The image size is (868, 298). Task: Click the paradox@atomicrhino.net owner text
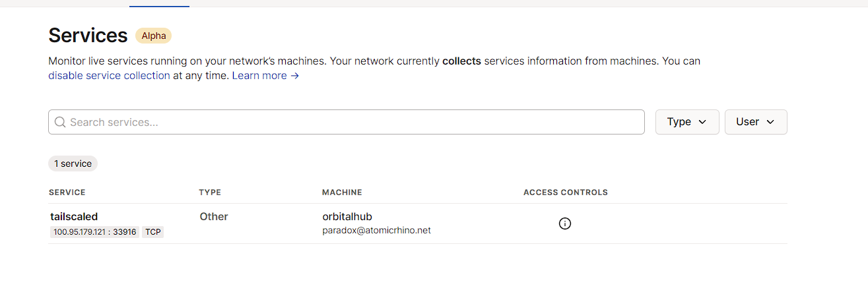click(x=376, y=231)
